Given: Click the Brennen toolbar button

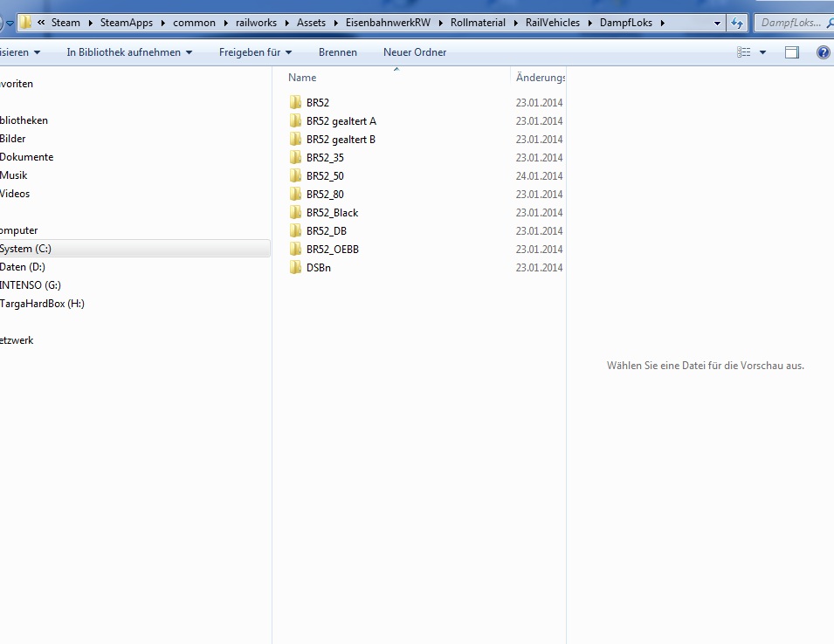Looking at the screenshot, I should pos(338,52).
